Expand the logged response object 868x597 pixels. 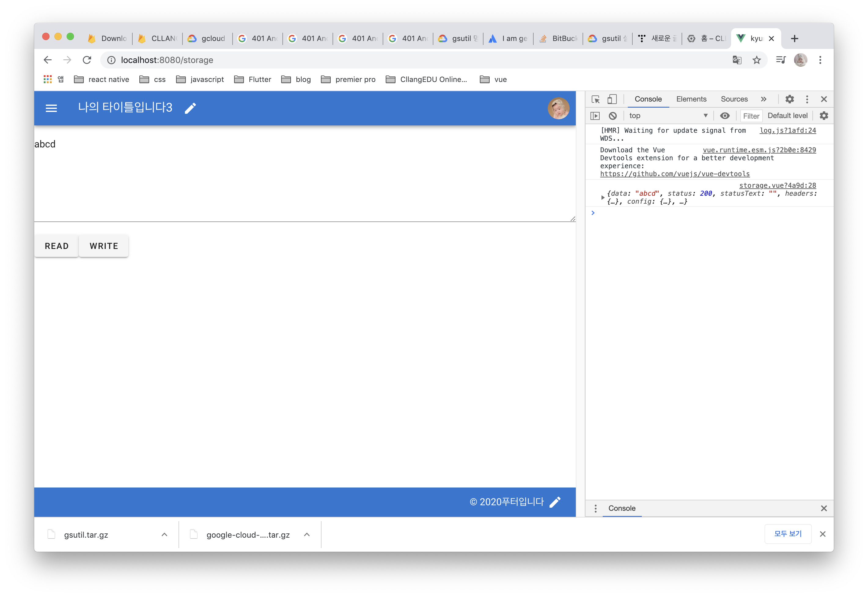pyautogui.click(x=603, y=198)
